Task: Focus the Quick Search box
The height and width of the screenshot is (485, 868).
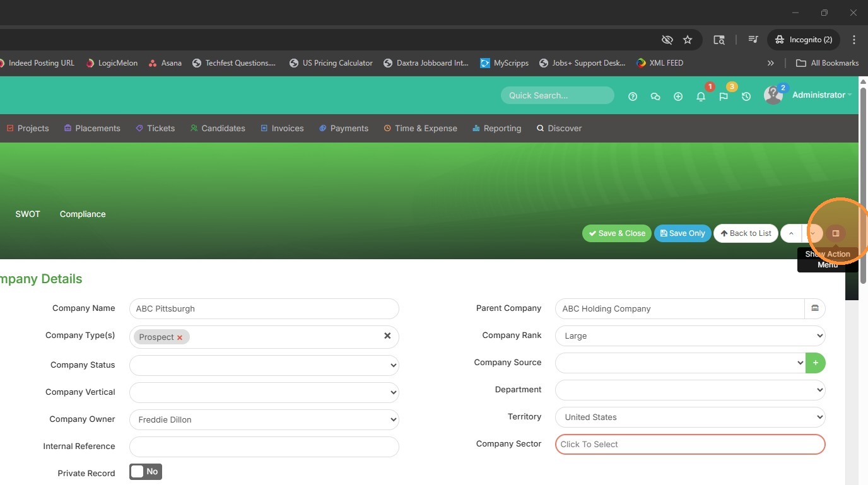Action: coord(558,95)
